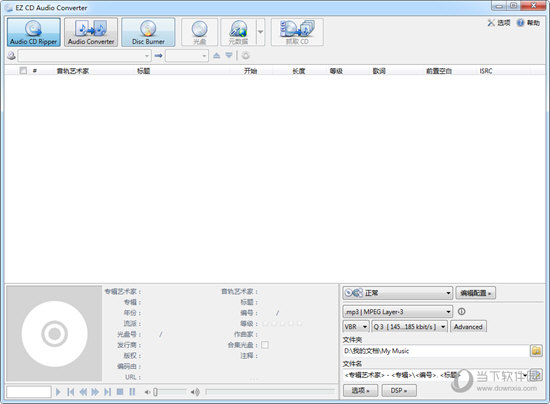The height and width of the screenshot is (404, 550).
Task: Toggle the select-all tracks checkbox in header
Action: [23, 71]
